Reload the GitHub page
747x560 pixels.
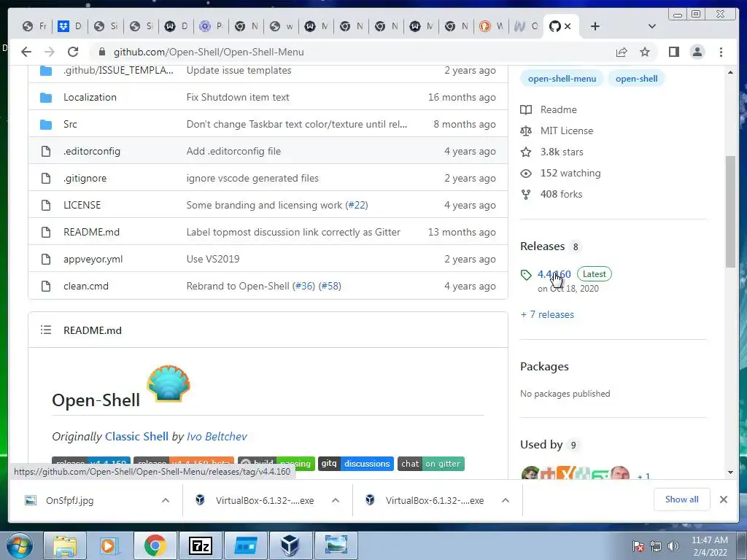point(73,52)
